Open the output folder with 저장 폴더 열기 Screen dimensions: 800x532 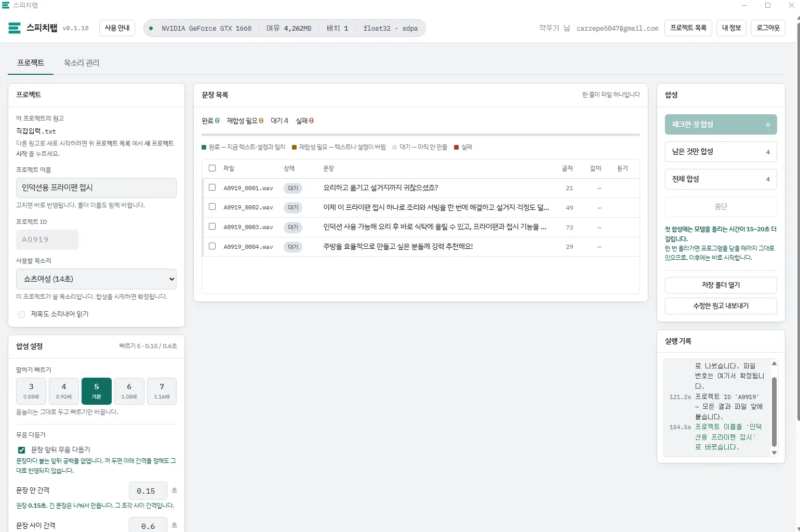click(x=721, y=285)
